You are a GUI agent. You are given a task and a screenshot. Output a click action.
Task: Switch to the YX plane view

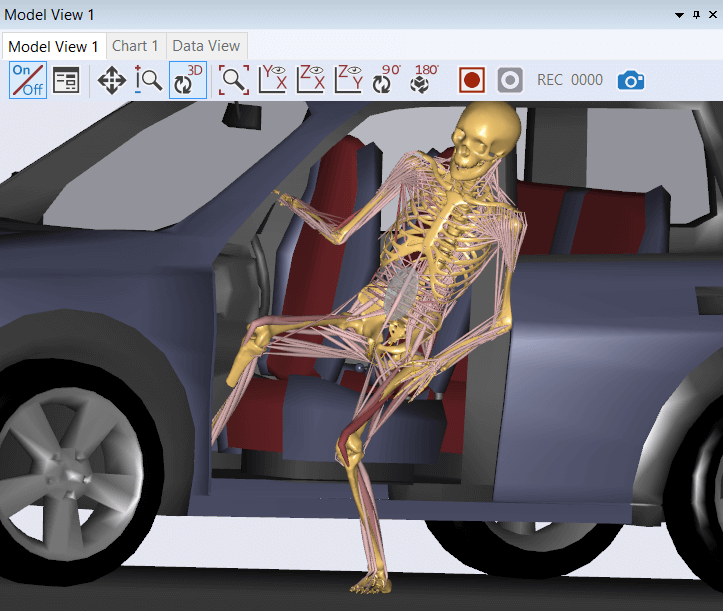tap(273, 79)
